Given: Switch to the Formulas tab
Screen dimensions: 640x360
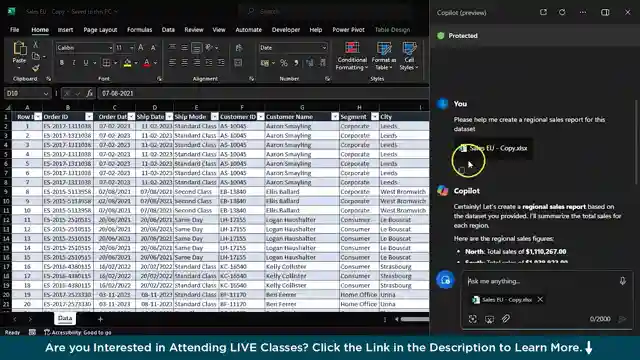Looking at the screenshot, I should tap(139, 30).
